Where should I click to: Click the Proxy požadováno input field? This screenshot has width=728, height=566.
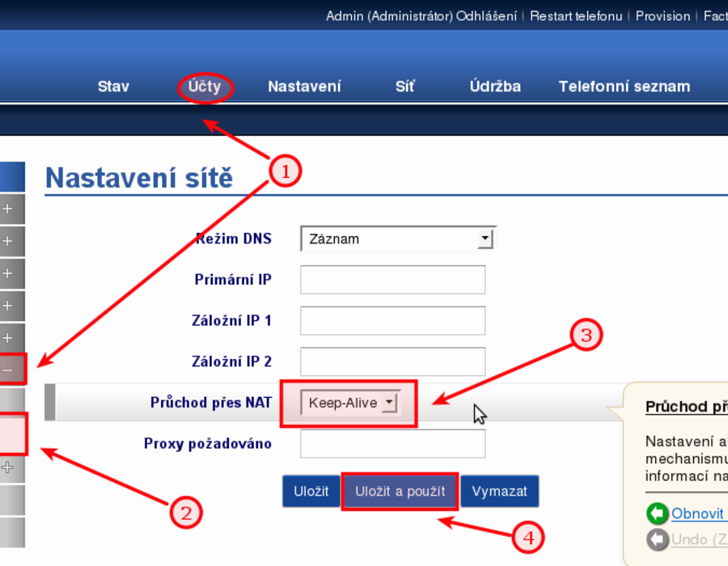click(393, 444)
